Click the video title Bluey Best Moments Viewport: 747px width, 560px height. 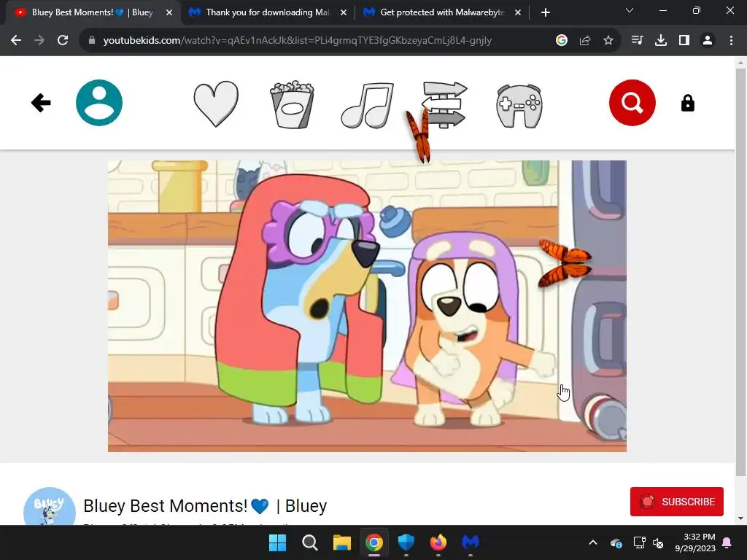click(x=205, y=506)
